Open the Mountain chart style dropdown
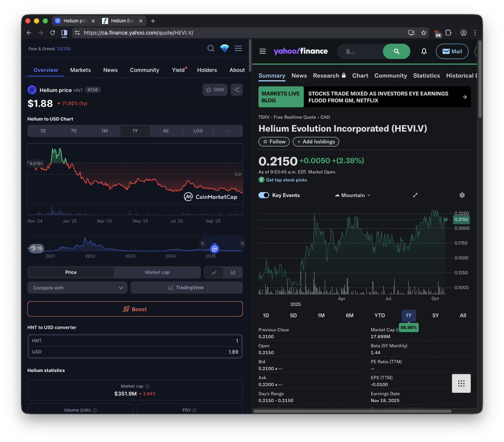504x442 pixels. pos(353,195)
